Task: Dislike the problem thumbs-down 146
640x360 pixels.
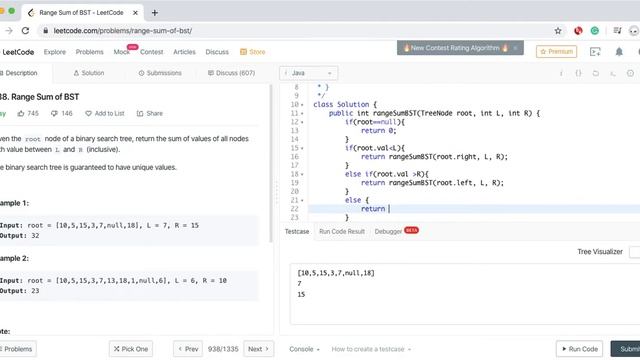Action: click(61, 113)
